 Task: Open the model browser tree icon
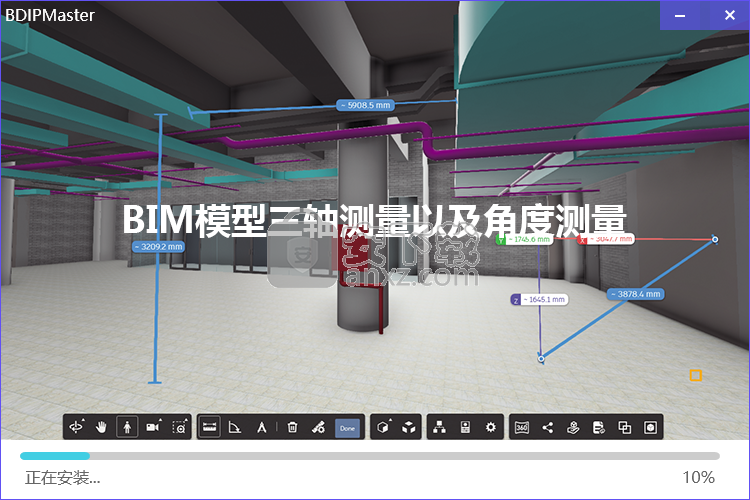[x=439, y=427]
